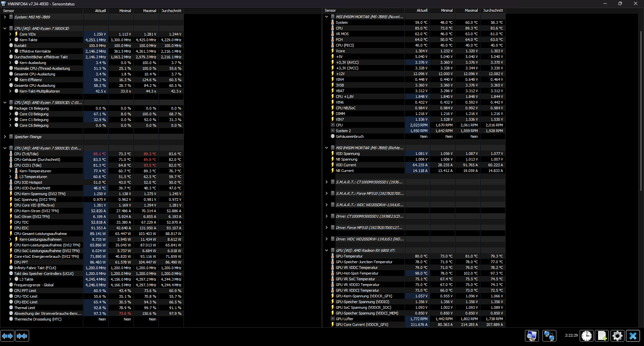Expand Core C0 Belegung details
The width and height of the screenshot is (644, 346).
point(10,114)
